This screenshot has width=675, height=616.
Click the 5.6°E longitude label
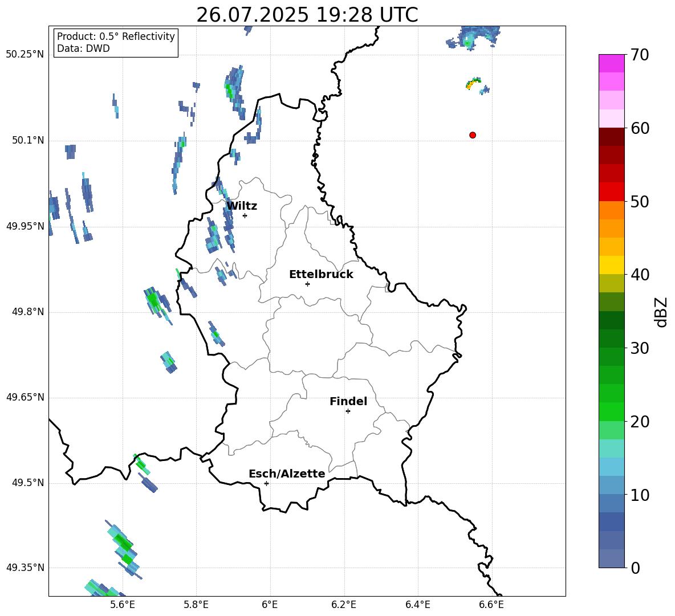[123, 605]
